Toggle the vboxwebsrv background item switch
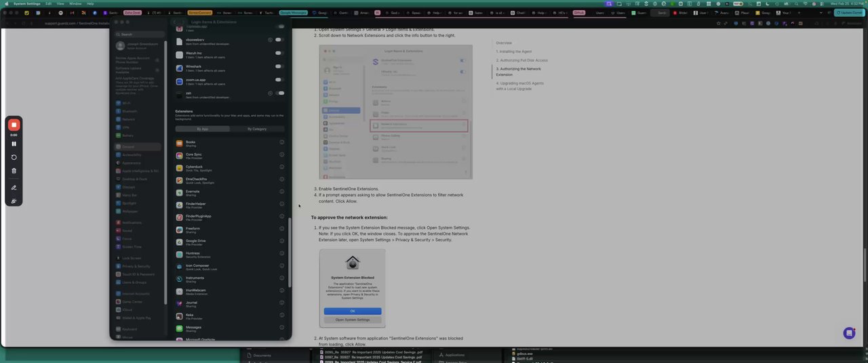Image resolution: width=868 pixels, height=363 pixels. click(x=279, y=40)
